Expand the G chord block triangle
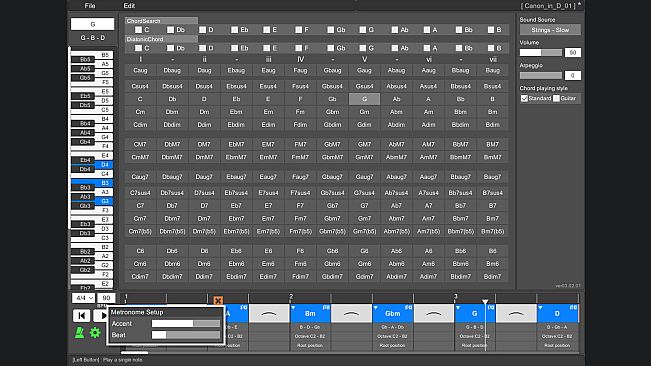 tap(458, 308)
